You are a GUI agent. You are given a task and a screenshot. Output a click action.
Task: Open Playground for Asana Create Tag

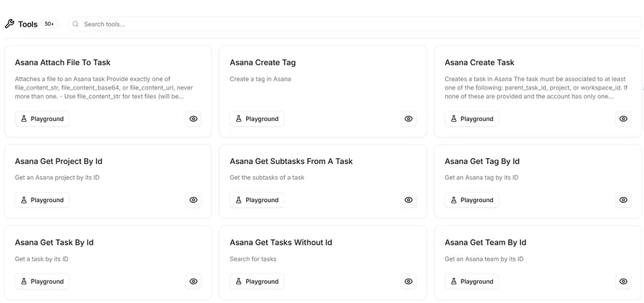coord(257,119)
